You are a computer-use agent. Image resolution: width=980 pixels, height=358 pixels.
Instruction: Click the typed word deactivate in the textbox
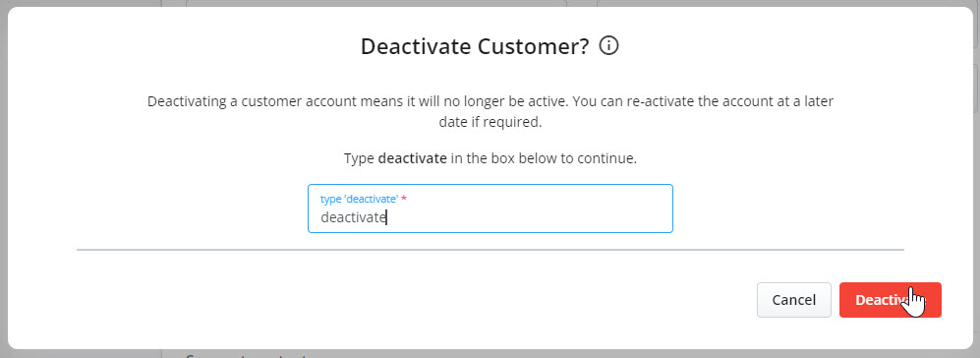point(353,217)
